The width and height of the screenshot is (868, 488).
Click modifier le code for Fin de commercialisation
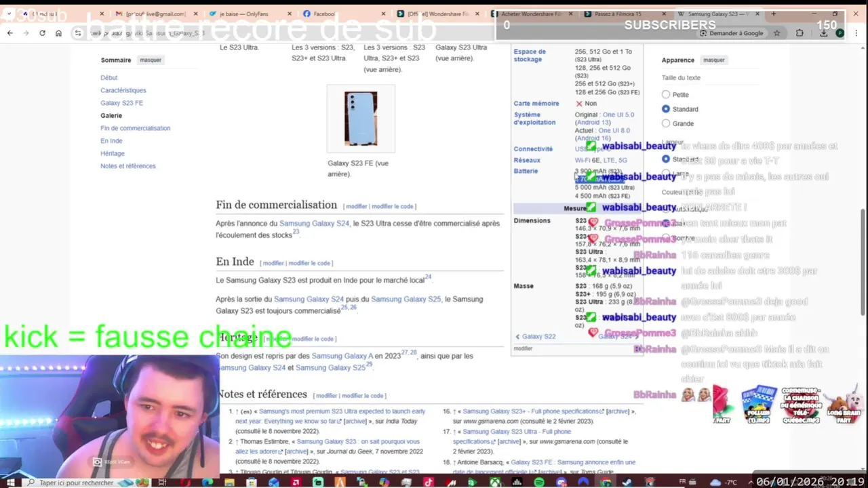pyautogui.click(x=392, y=207)
